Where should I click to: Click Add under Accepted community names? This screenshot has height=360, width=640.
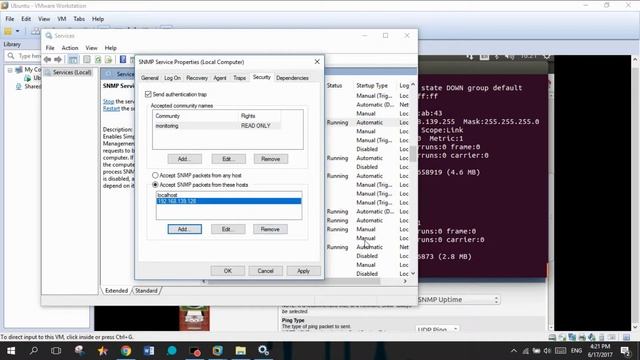click(184, 159)
